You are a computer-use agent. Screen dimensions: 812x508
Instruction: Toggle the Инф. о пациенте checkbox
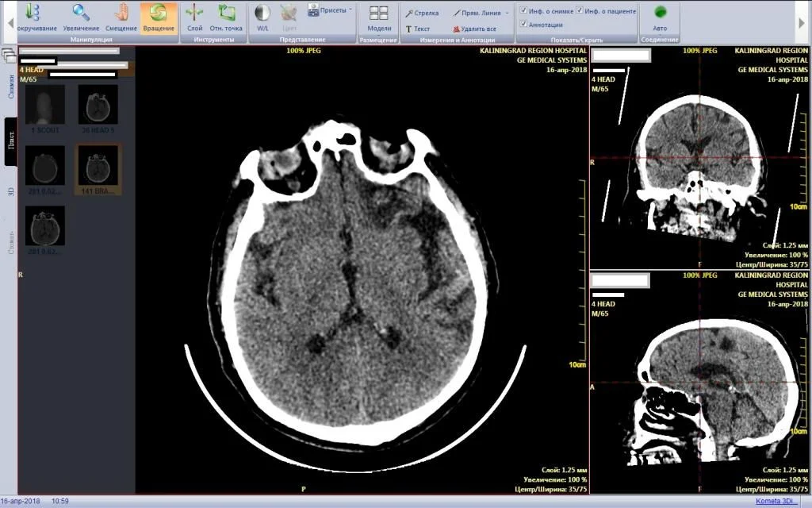click(x=580, y=10)
